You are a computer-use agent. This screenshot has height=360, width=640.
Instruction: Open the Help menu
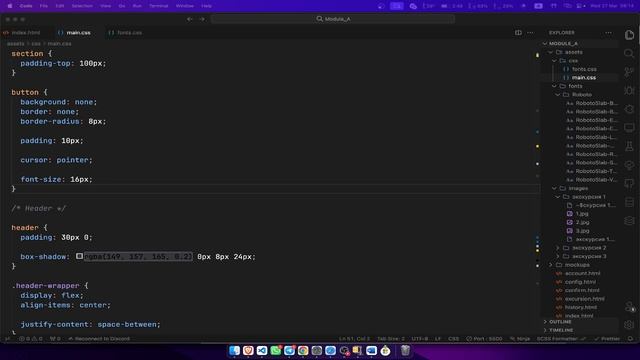(207, 6)
